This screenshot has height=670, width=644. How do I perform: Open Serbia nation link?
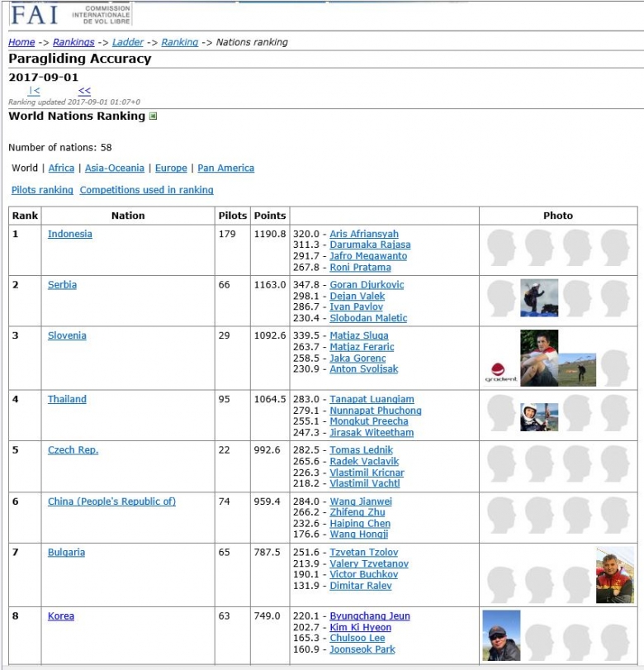tap(63, 284)
